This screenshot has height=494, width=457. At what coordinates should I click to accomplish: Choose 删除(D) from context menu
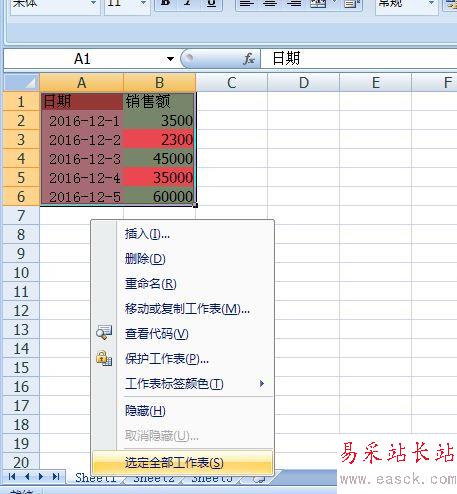coord(182,259)
